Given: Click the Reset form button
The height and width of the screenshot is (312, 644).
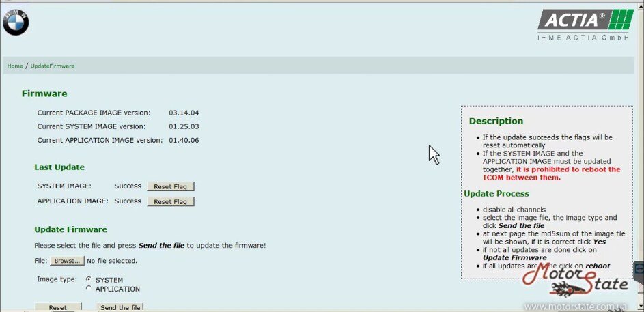Looking at the screenshot, I should click(58, 307).
